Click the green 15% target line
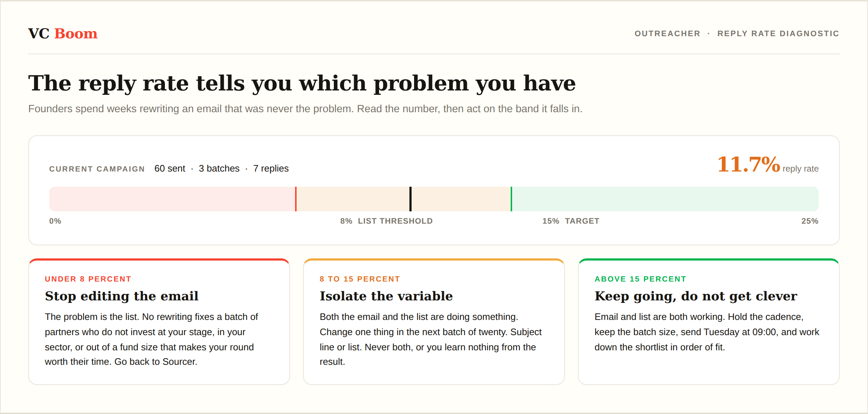Viewport: 868px width, 414px height. pyautogui.click(x=511, y=199)
